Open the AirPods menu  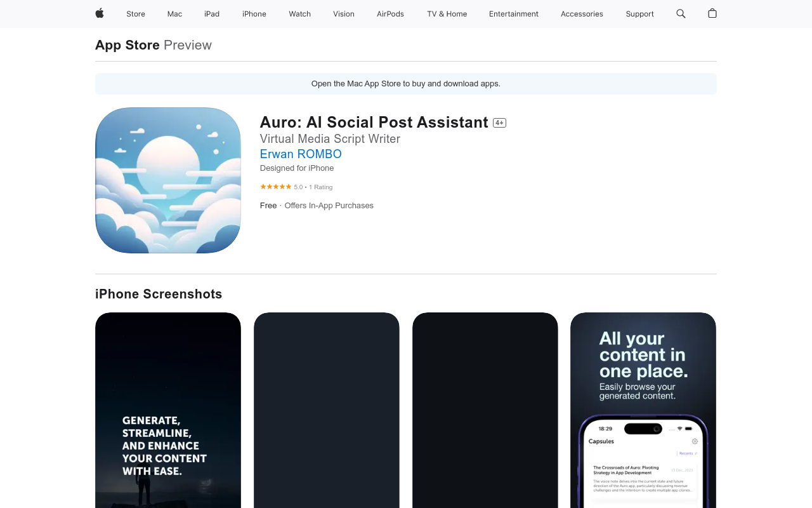click(x=390, y=14)
